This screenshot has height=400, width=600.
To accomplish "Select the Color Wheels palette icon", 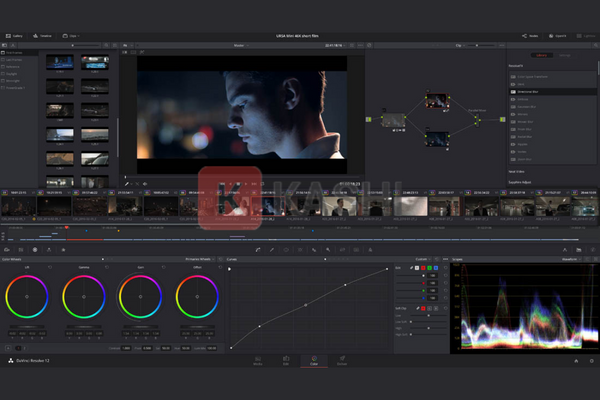I will (x=35, y=250).
